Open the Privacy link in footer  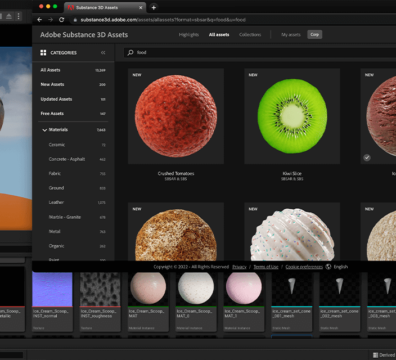(239, 267)
